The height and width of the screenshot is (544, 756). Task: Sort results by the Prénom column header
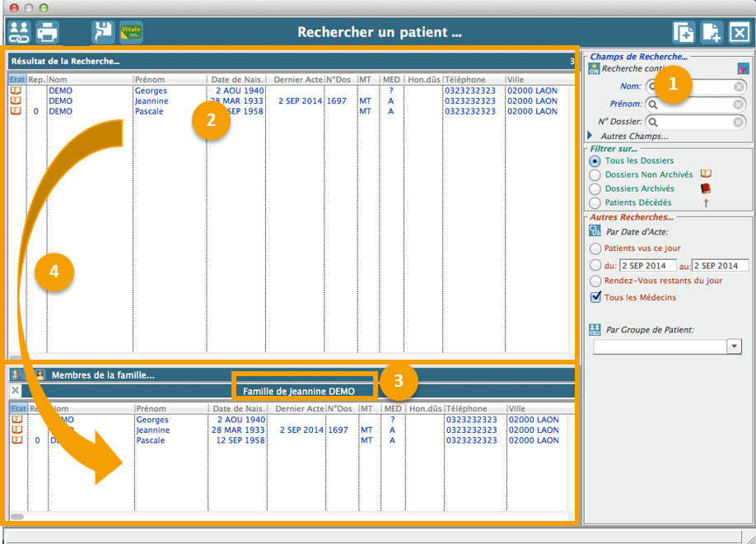pyautogui.click(x=170, y=80)
